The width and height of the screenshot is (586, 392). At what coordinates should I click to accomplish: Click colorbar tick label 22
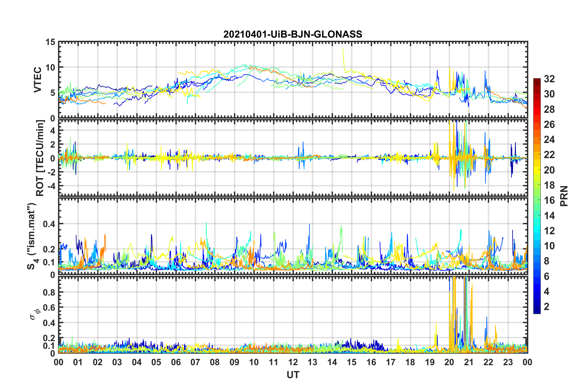click(549, 155)
